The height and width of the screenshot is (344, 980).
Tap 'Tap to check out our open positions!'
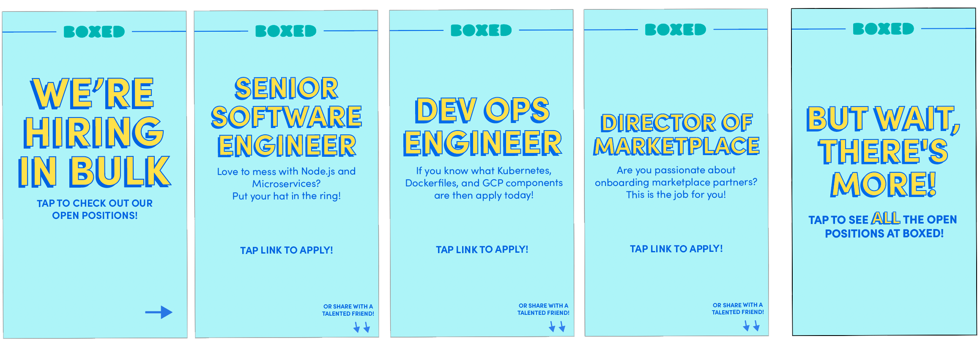pyautogui.click(x=95, y=209)
